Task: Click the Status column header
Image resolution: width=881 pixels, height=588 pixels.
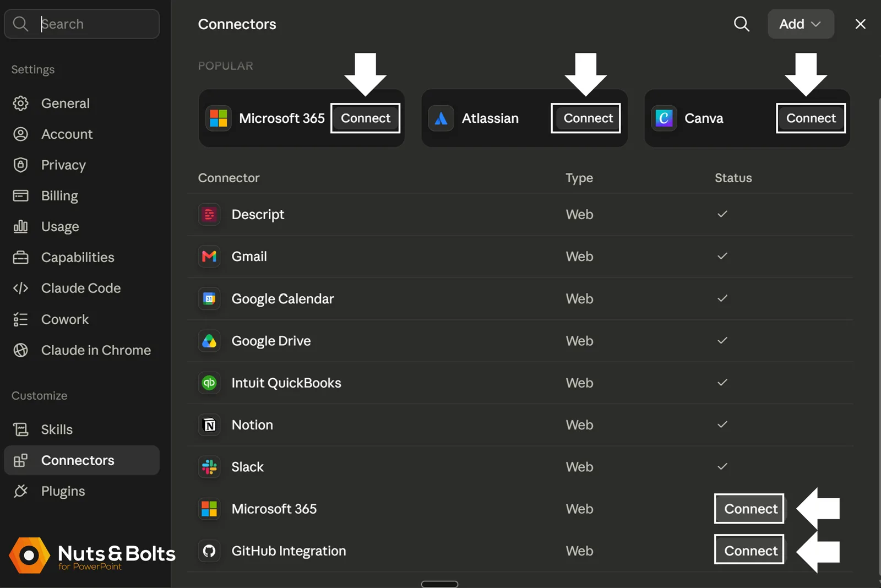Action: pyautogui.click(x=733, y=178)
